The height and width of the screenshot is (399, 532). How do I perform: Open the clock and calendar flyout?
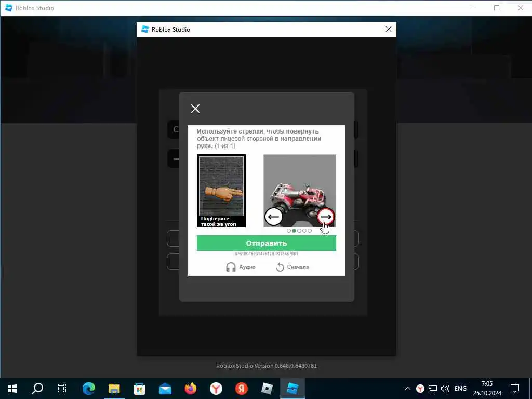pos(487,389)
